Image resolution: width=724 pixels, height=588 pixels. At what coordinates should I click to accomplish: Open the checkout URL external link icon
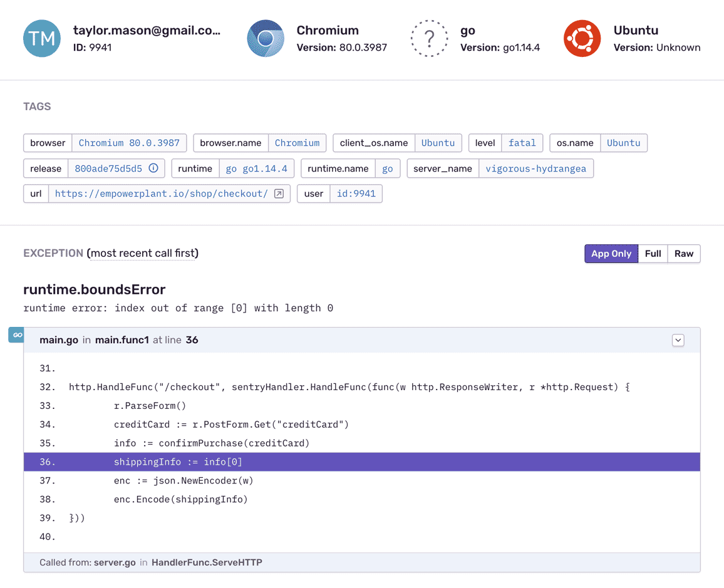(279, 194)
